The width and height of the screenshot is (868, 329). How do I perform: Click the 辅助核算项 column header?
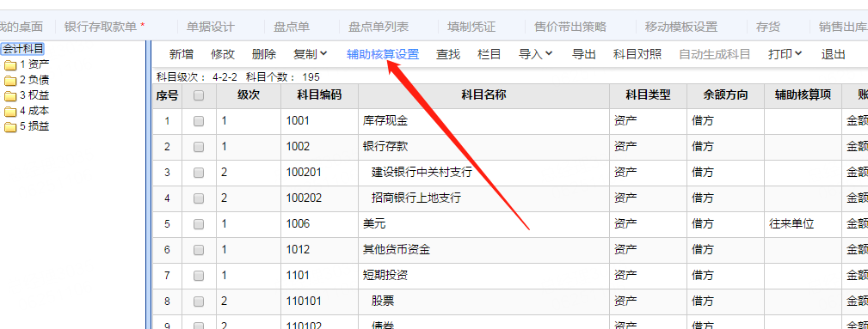tap(803, 95)
